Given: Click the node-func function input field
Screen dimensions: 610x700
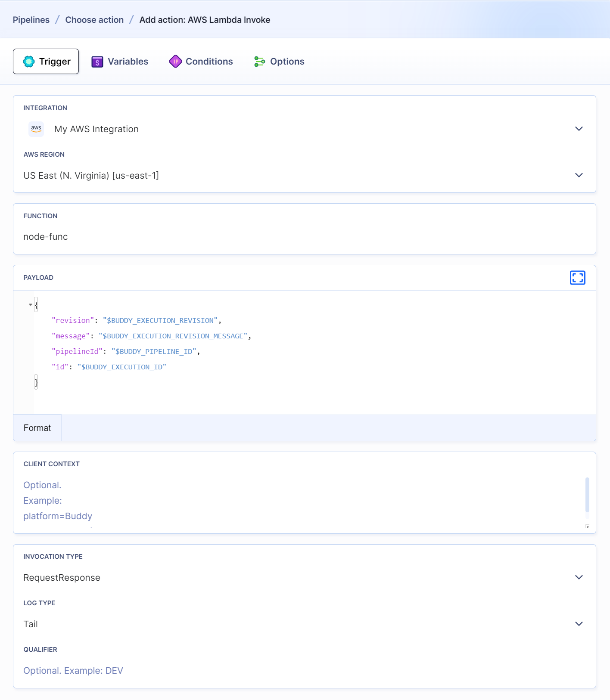Looking at the screenshot, I should [x=304, y=237].
